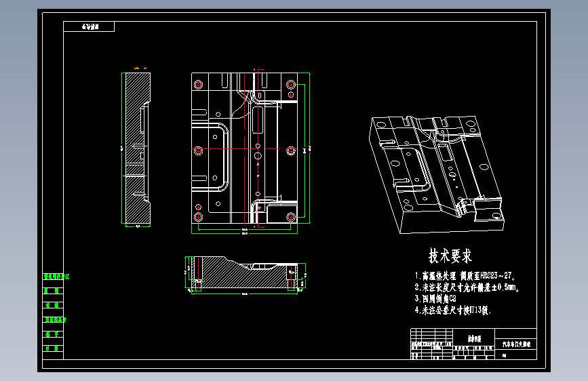The height and width of the screenshot is (381, 588).
Task: Click the bottommost green label in left margin table
Action: 52,348
